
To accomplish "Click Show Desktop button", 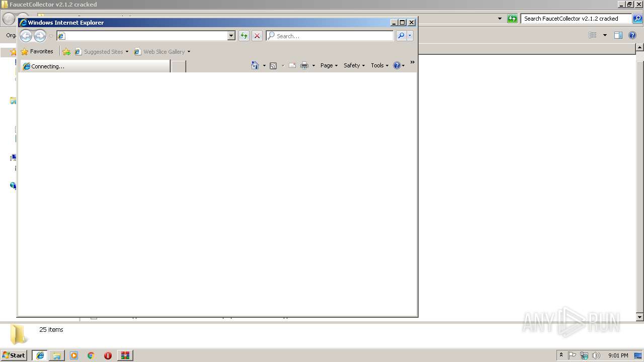I will coord(638,355).
